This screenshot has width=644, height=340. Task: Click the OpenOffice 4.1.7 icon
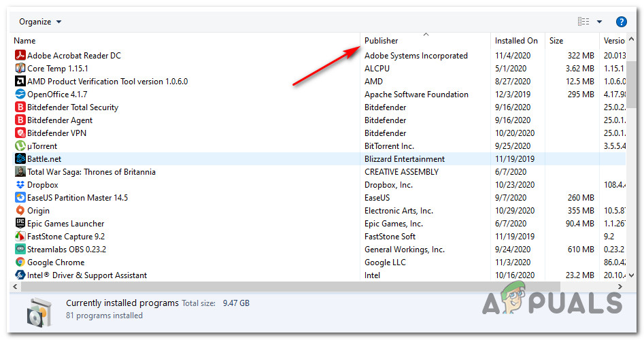tap(20, 95)
